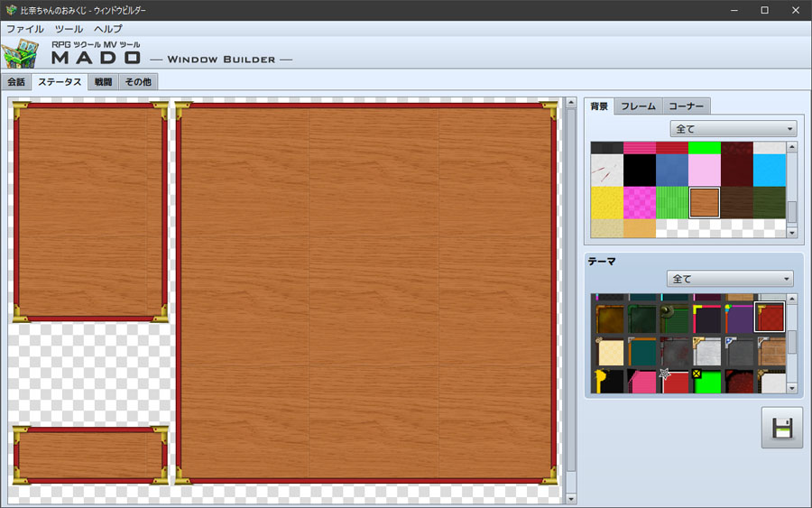Open the フレーム parts tab
This screenshot has height=508, width=812.
[x=638, y=106]
